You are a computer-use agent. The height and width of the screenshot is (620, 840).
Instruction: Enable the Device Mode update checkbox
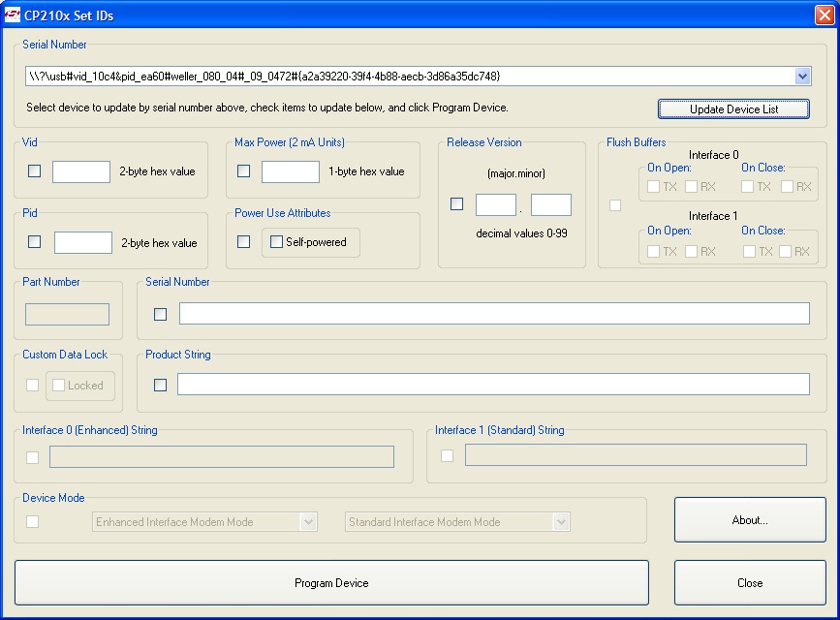(33, 521)
